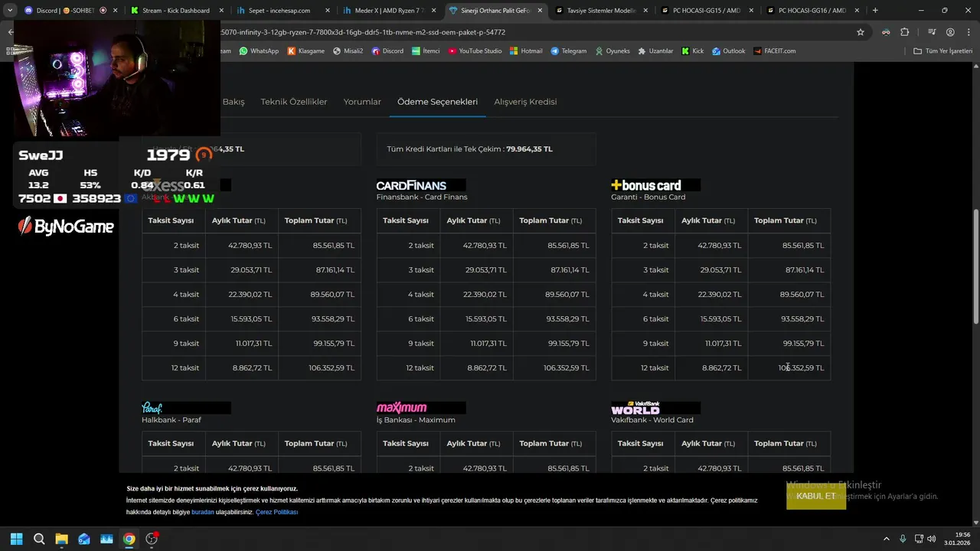Select the Ödeme Seçenekleri product tab
This screenshot has width=980, height=551.
click(437, 102)
